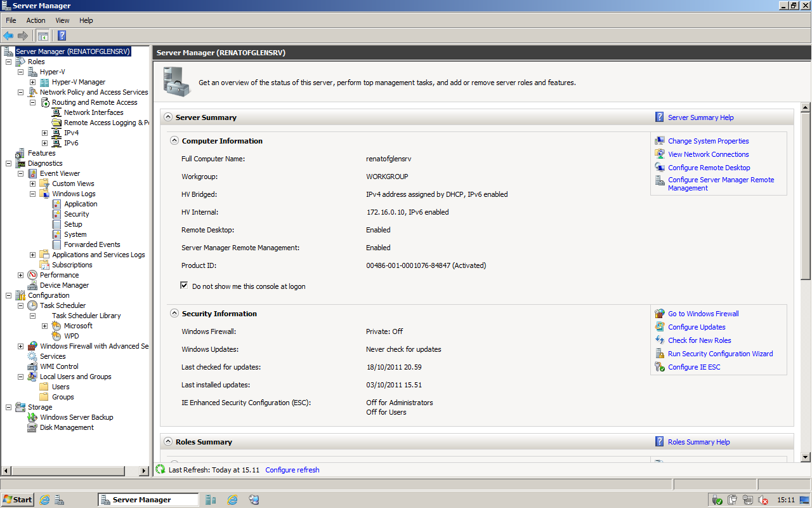This screenshot has height=508, width=812.
Task: Click the green refresh icon in status bar
Action: (160, 469)
